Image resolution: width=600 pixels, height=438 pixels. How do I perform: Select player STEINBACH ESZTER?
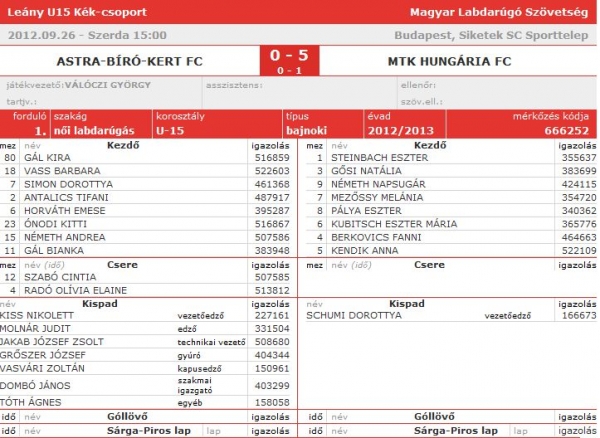(380, 158)
